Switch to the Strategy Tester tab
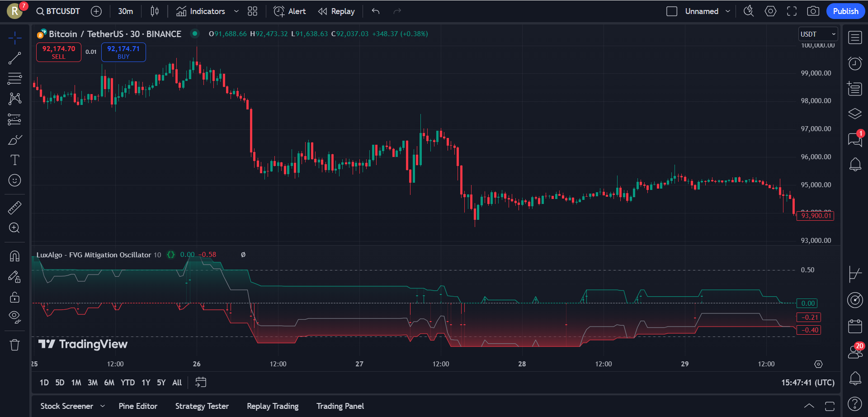 click(x=202, y=406)
